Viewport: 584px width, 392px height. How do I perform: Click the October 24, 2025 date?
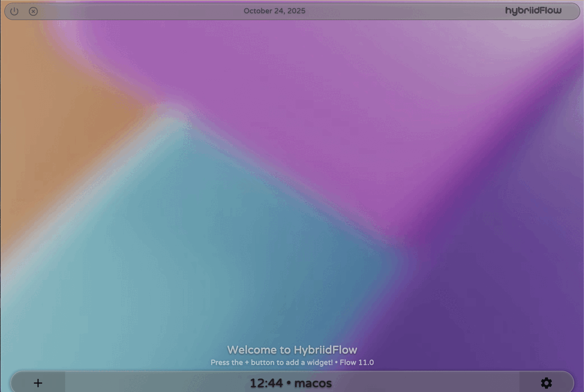coord(274,11)
